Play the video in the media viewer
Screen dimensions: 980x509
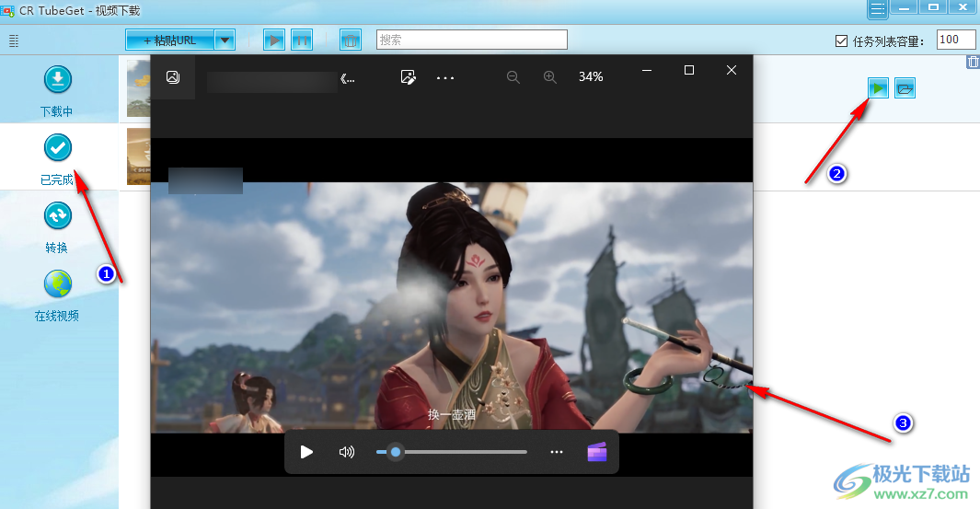306,451
